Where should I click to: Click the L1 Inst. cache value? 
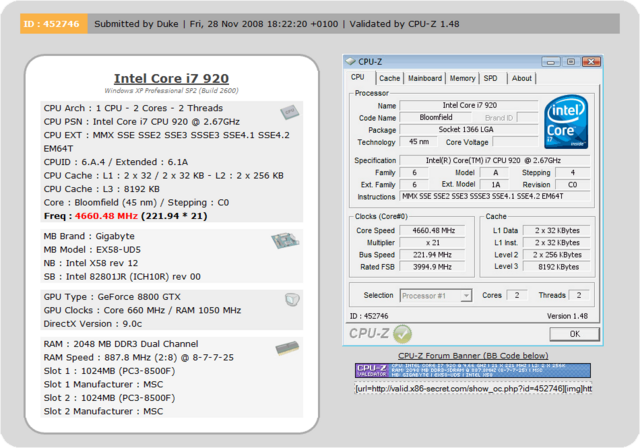tap(557, 243)
